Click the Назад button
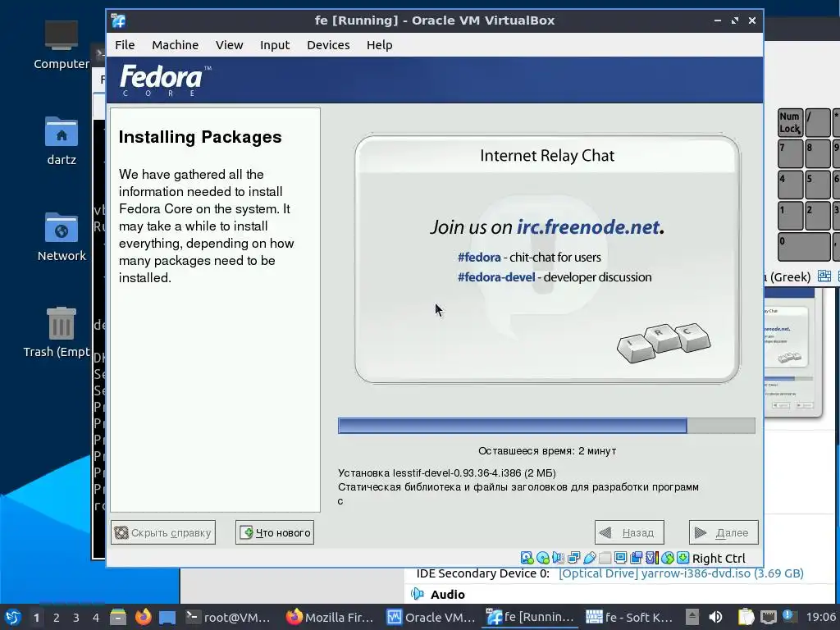840x630 pixels. pos(629,532)
